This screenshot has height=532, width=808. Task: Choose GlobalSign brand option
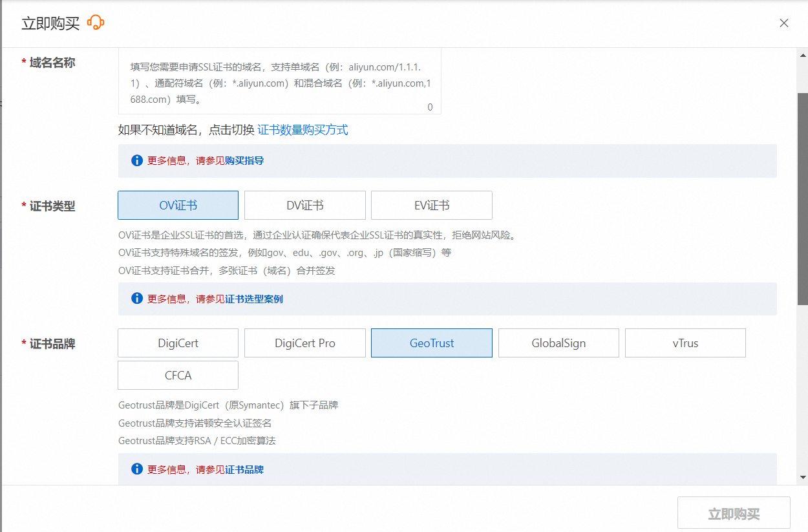pyautogui.click(x=558, y=343)
